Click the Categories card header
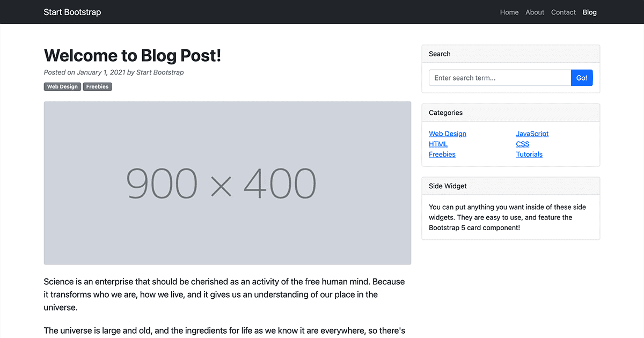This screenshot has width=644, height=338. 511,113
